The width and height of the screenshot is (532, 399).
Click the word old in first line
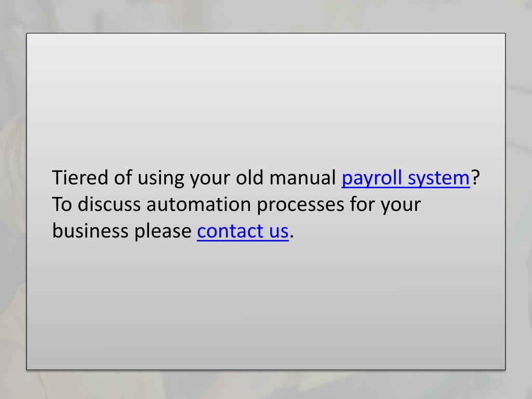point(249,178)
